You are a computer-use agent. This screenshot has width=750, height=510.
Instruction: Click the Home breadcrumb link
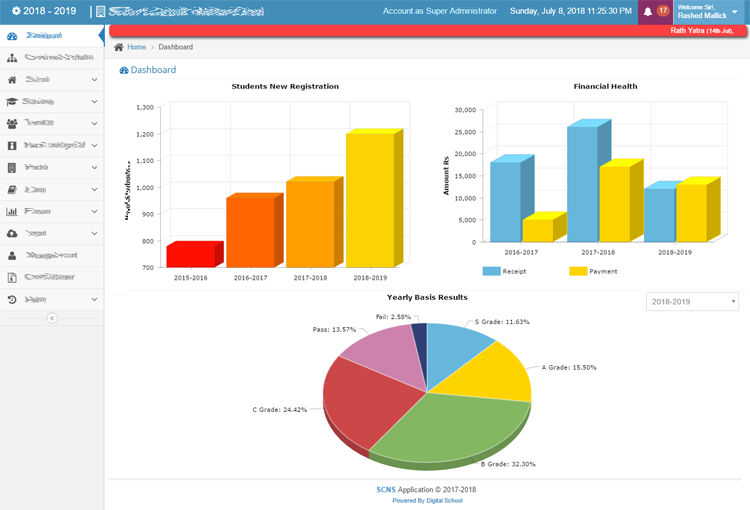click(136, 47)
